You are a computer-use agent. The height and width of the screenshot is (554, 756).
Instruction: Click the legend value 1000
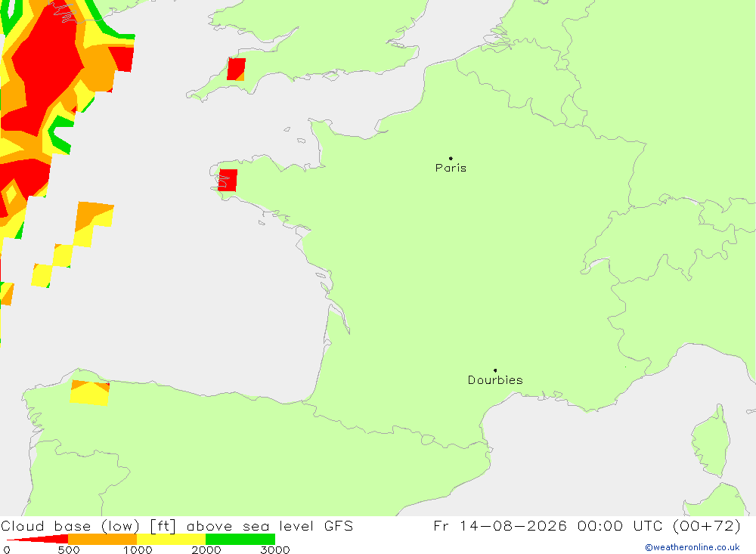[x=138, y=549]
